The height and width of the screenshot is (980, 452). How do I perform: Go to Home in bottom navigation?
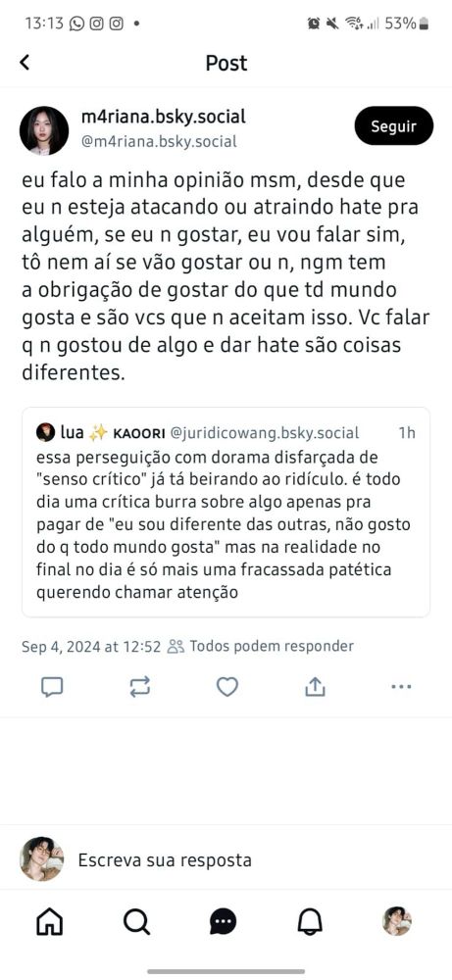pyautogui.click(x=50, y=921)
